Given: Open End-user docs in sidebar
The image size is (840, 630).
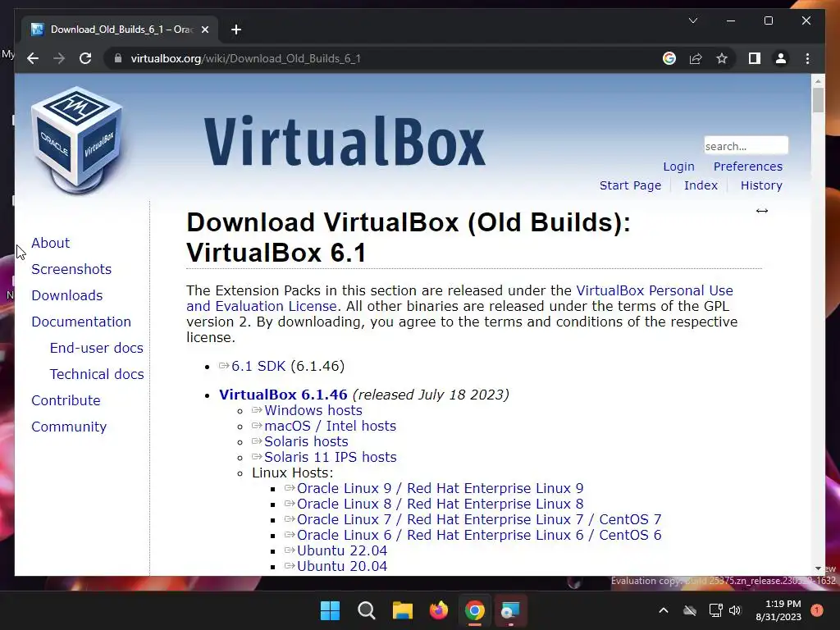Looking at the screenshot, I should click(x=97, y=348).
